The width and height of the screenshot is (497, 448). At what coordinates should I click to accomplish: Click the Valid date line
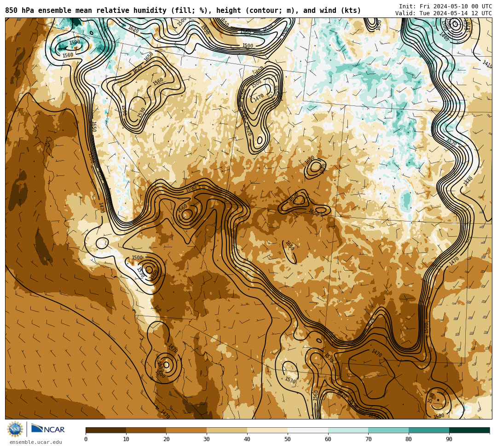pos(444,13)
